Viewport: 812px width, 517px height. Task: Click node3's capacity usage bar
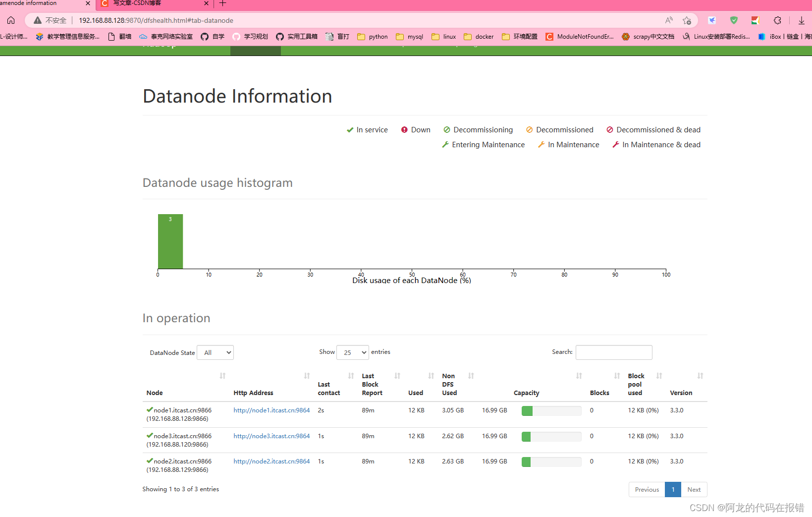[551, 437]
